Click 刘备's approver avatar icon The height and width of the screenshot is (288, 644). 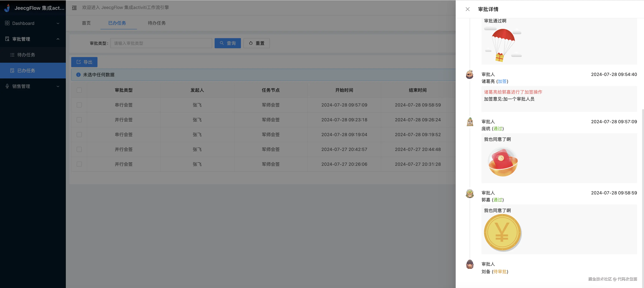tap(470, 264)
